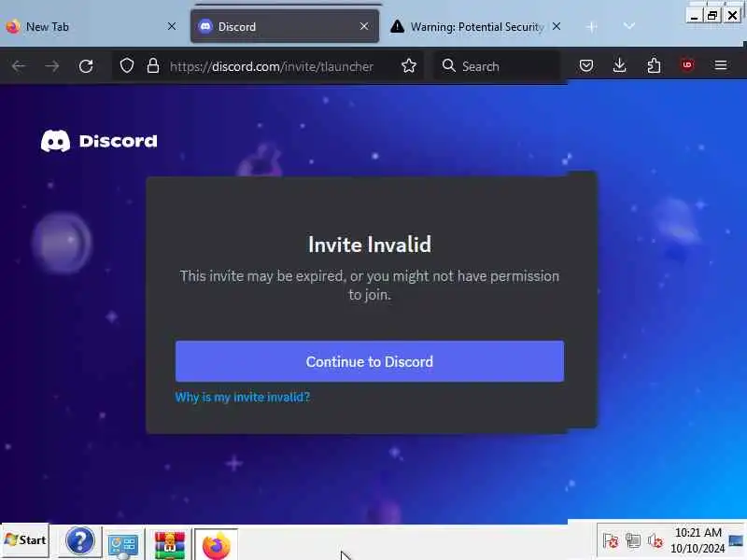
Task: Click the Discord logo on the page
Action: tap(99, 141)
